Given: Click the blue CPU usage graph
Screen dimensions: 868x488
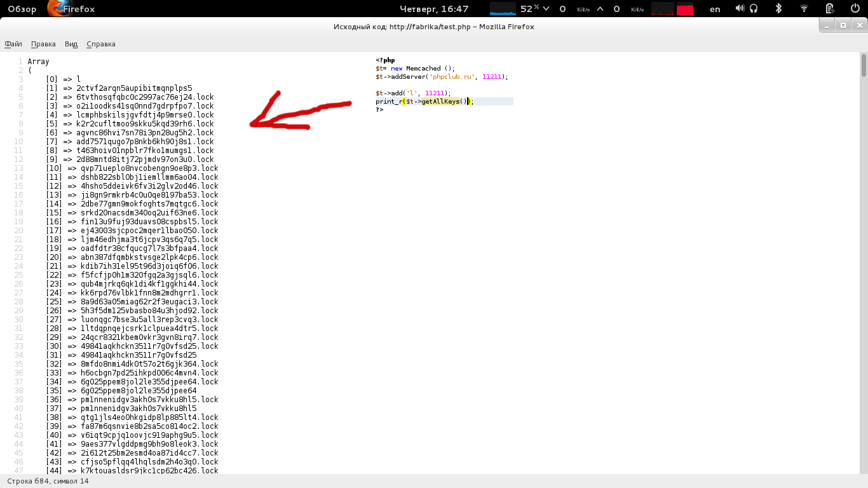Looking at the screenshot, I should (503, 9).
